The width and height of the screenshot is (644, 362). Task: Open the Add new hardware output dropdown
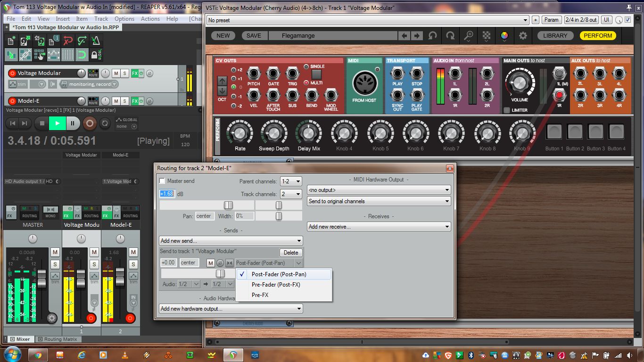231,309
